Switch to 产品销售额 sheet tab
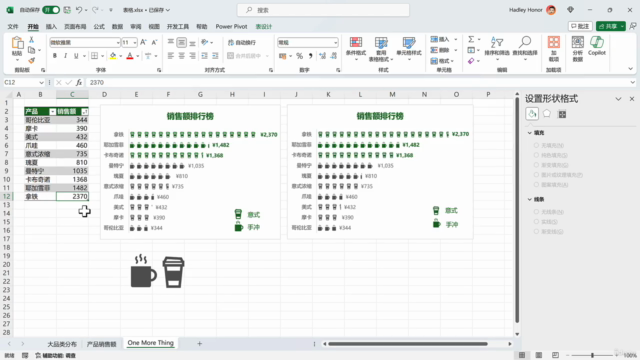 tap(102, 344)
